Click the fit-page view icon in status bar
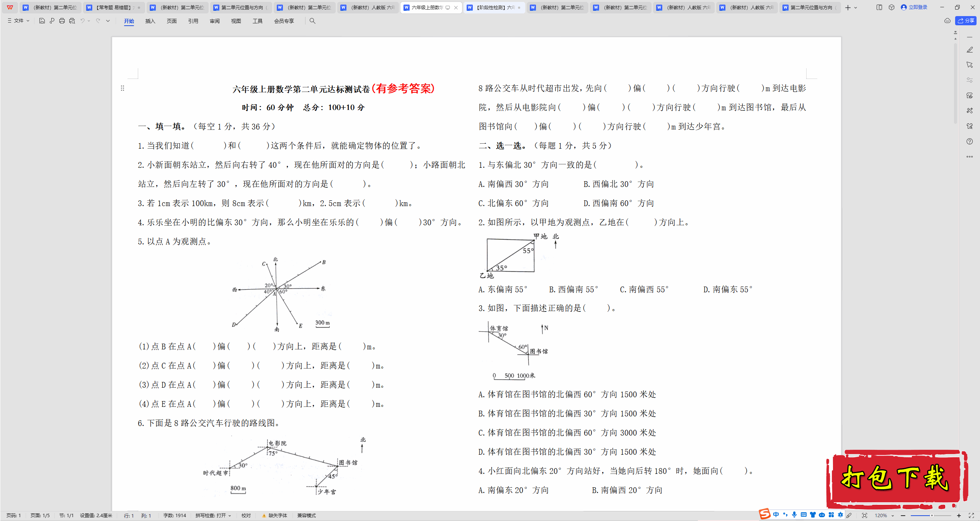Image resolution: width=980 pixels, height=521 pixels. 864,516
